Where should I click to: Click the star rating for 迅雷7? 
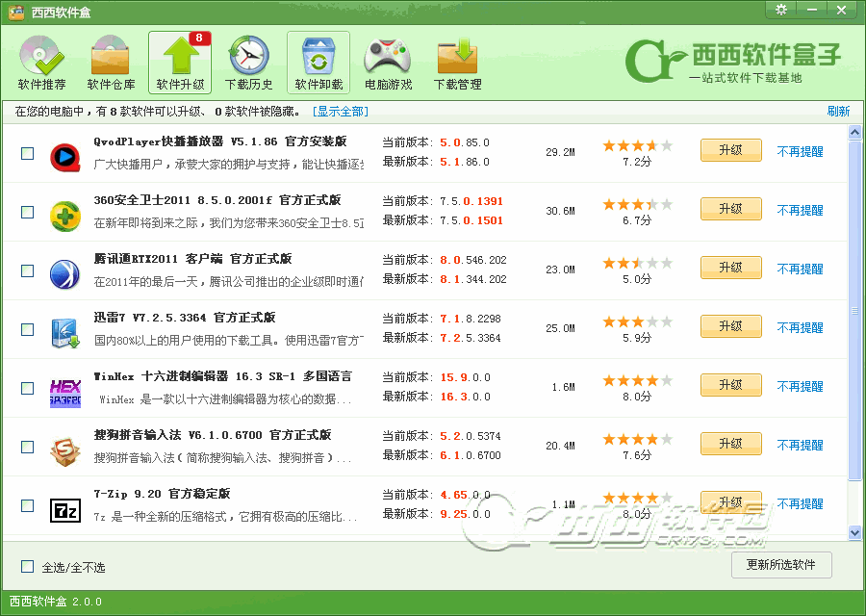(637, 321)
